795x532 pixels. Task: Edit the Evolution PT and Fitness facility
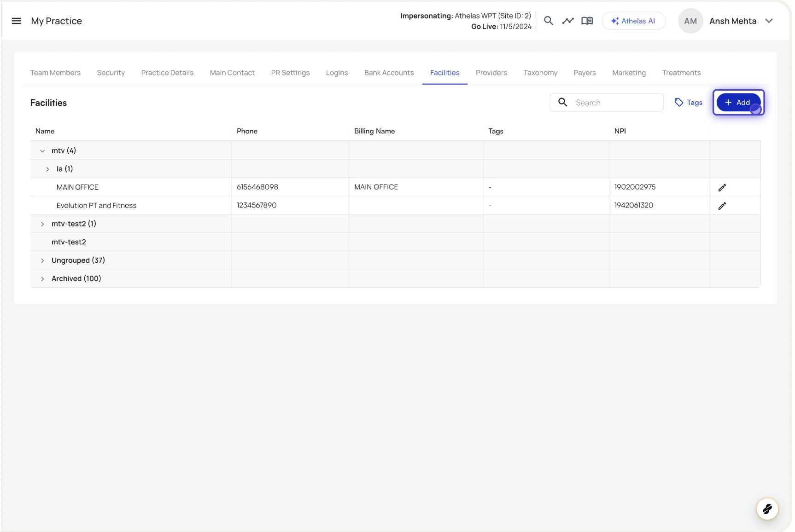coord(722,206)
